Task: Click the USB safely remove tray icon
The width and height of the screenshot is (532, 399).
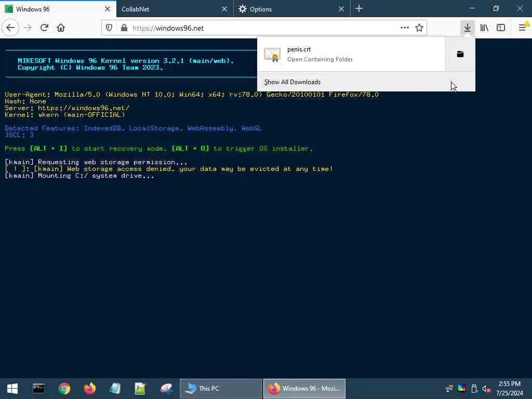Action: click(474, 389)
